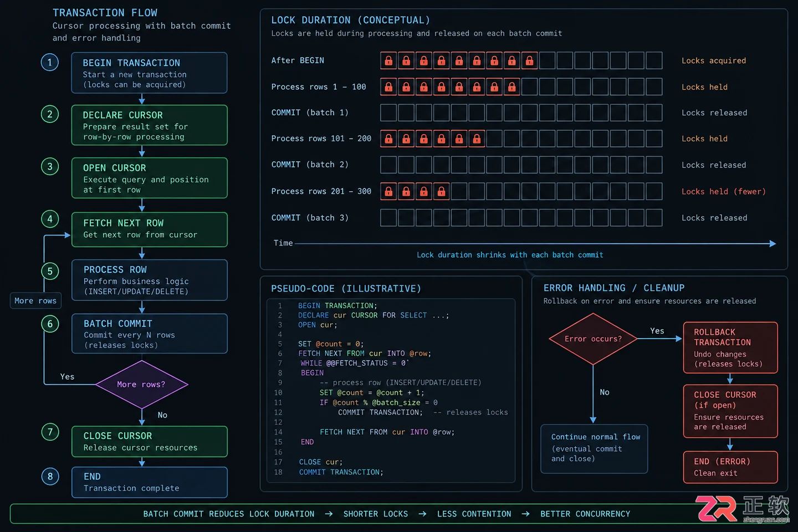
Task: Click the 'CLOSE cur;' code line
Action: pyautogui.click(x=321, y=462)
